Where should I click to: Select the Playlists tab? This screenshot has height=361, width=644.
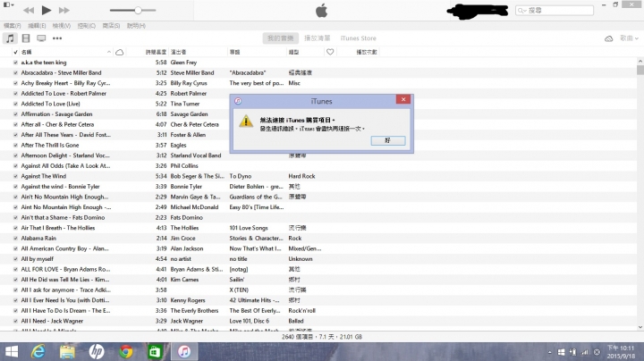[317, 38]
